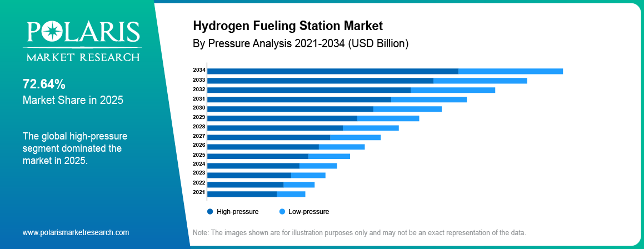Select the 2026 low-pressure light bar

click(342, 147)
